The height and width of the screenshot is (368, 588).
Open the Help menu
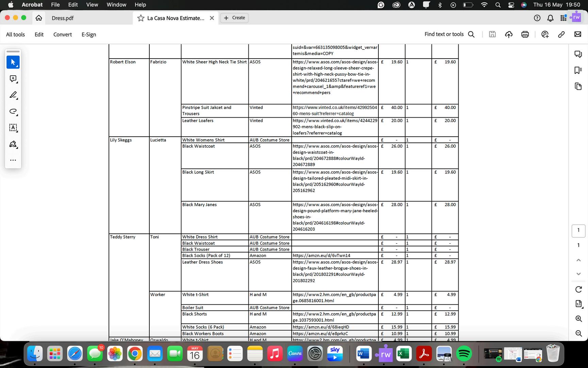(140, 5)
